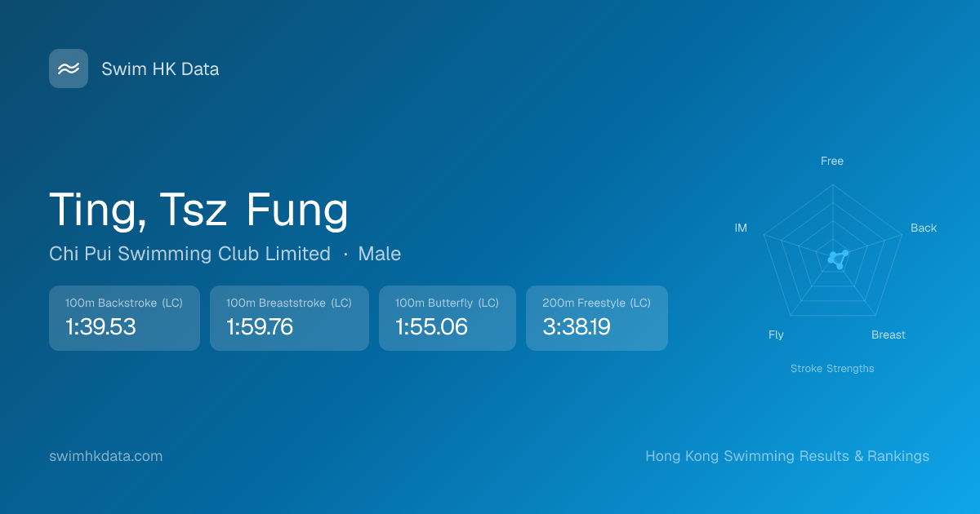Image resolution: width=980 pixels, height=514 pixels.
Task: Click the Back axis label on radar chart
Action: point(923,228)
